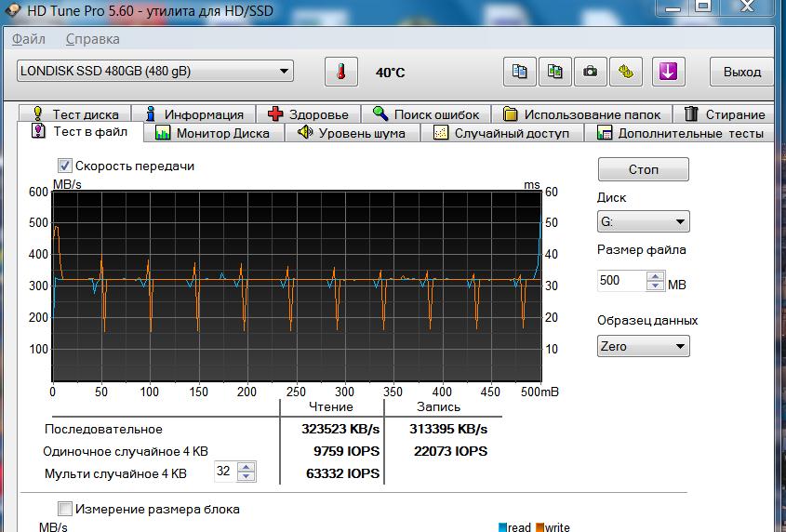Click random write value 22073 IOPS
The image size is (786, 532).
pyautogui.click(x=450, y=451)
